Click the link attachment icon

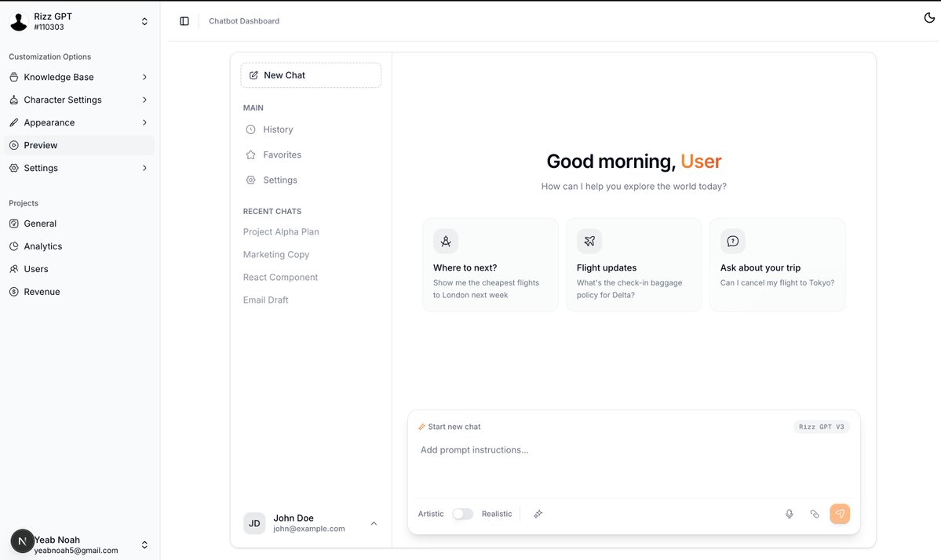[815, 514]
